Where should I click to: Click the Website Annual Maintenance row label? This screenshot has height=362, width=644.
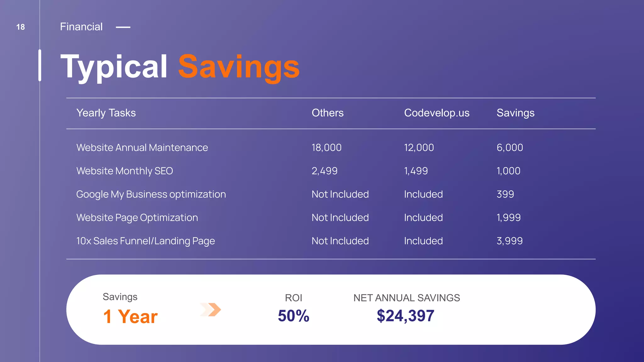click(142, 147)
